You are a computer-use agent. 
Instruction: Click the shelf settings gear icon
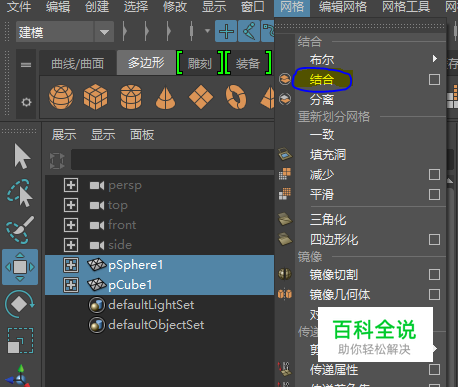26,102
